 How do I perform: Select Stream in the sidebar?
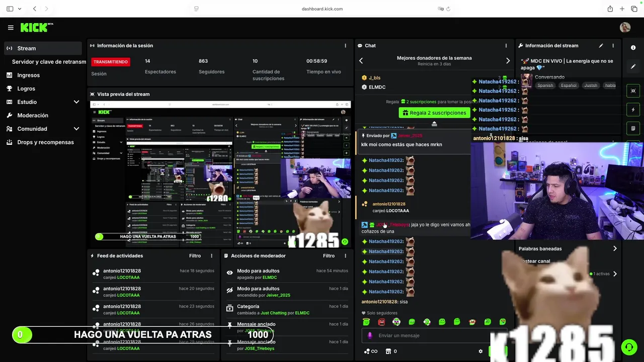(43, 48)
